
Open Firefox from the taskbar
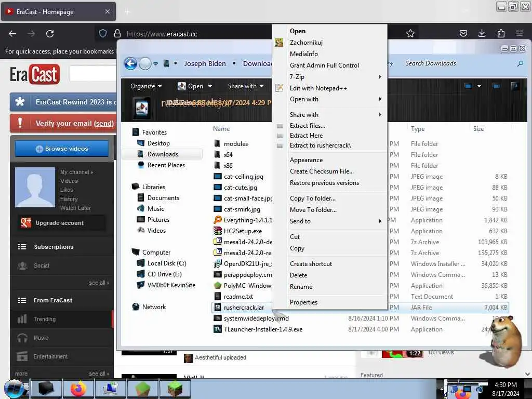click(x=78, y=389)
